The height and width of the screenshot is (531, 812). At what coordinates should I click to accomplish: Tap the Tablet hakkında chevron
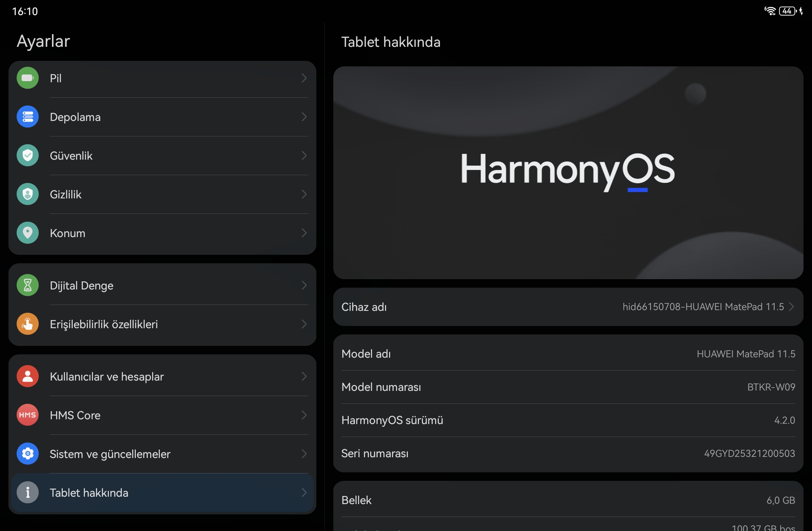pos(304,492)
